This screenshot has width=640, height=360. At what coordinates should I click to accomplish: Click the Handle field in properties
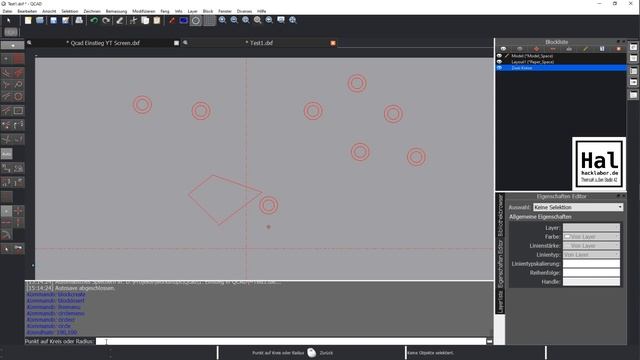(591, 282)
